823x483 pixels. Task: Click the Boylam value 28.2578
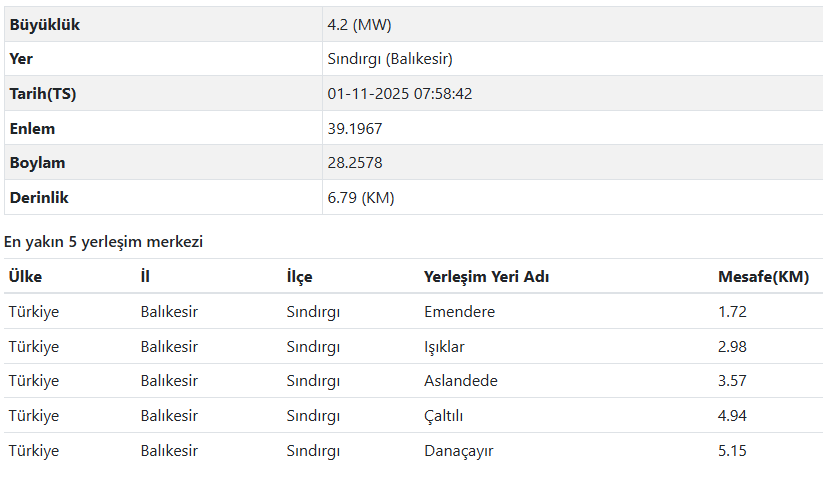pyautogui.click(x=354, y=163)
